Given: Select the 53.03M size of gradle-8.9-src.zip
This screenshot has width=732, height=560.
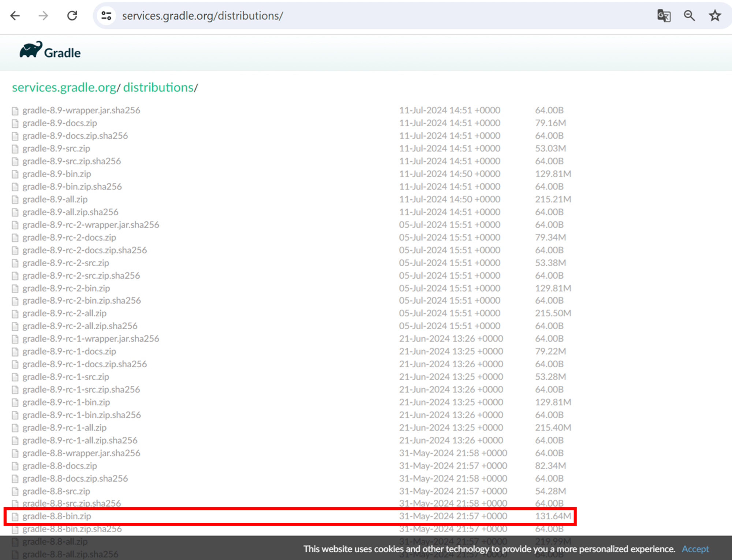Looking at the screenshot, I should [550, 149].
